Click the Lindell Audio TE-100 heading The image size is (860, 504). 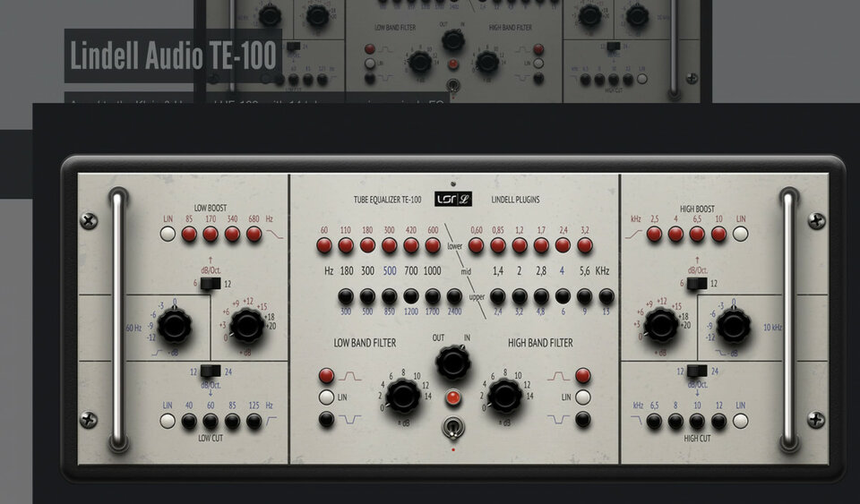point(173,56)
